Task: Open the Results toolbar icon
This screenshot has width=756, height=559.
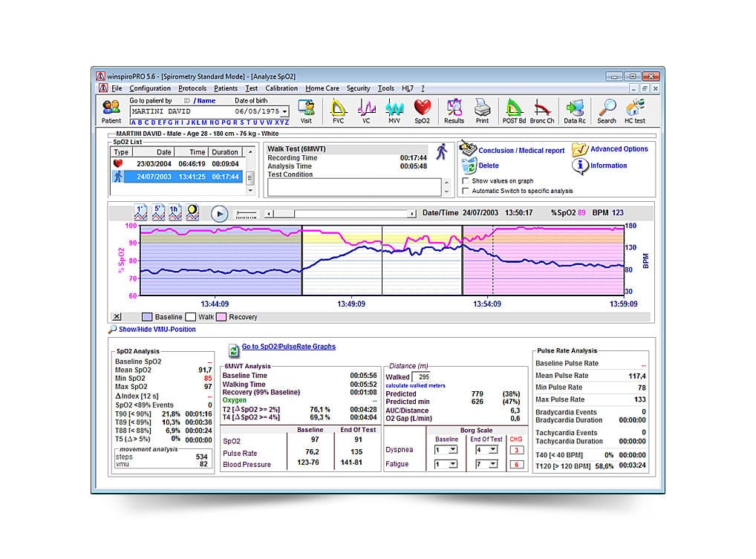Action: tap(454, 111)
